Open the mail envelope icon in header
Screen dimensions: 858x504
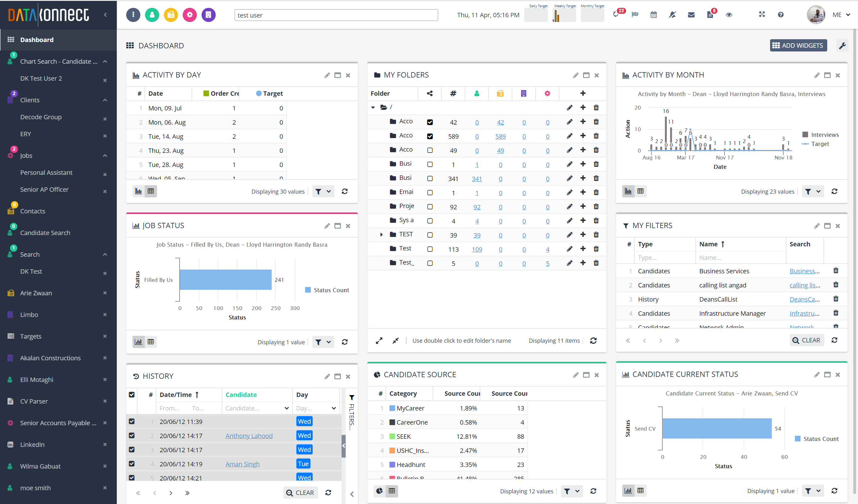pos(691,15)
